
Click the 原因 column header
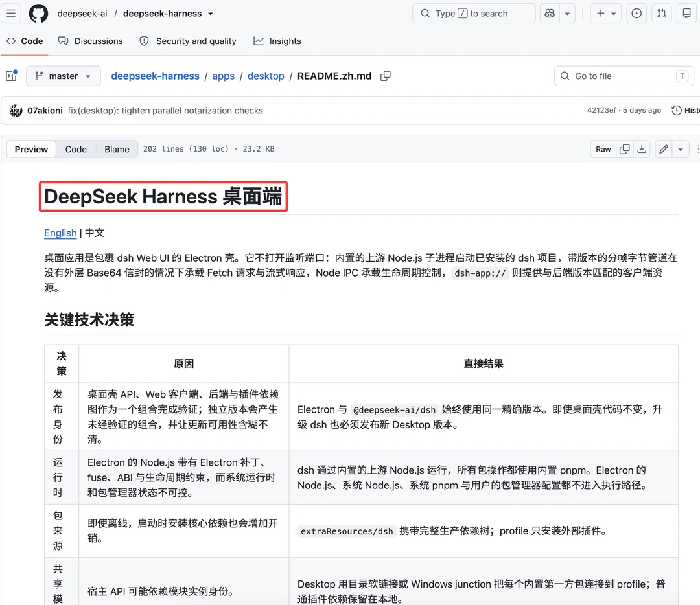(184, 363)
